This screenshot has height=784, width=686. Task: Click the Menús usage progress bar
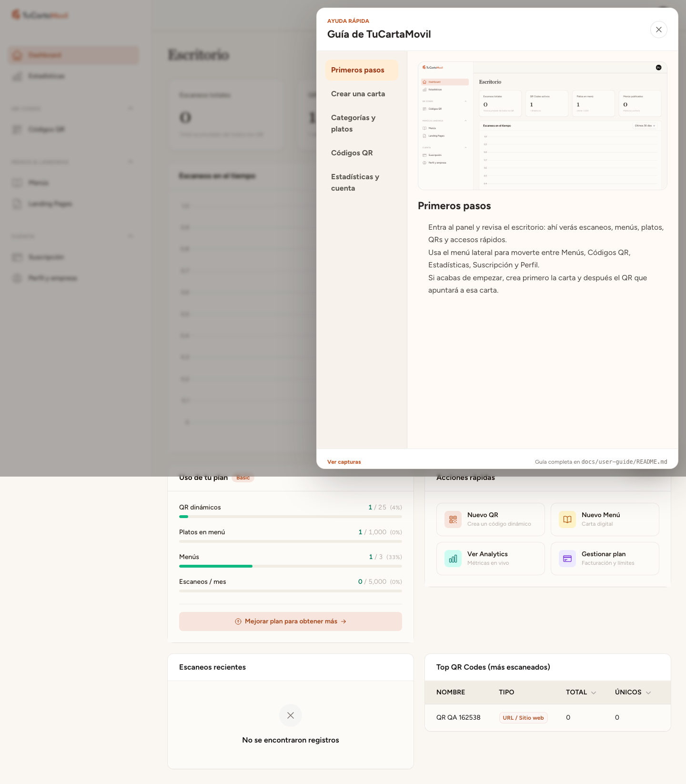[291, 566]
